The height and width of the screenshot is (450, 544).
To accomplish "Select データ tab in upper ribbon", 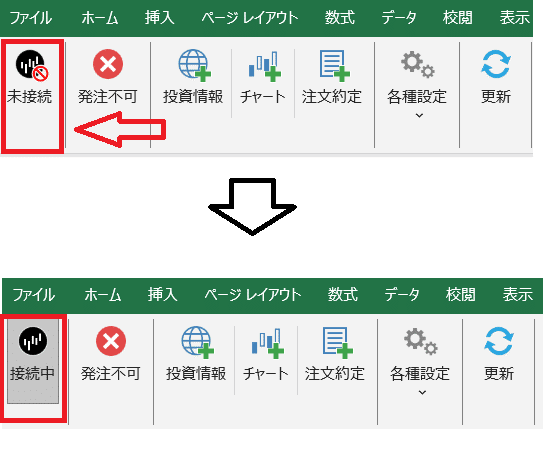I will click(x=399, y=17).
